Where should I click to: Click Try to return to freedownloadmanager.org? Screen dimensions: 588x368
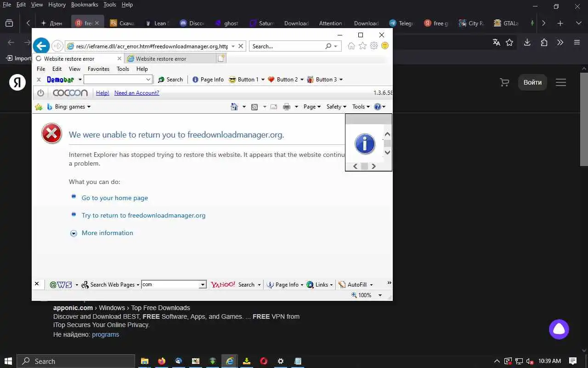click(x=143, y=215)
